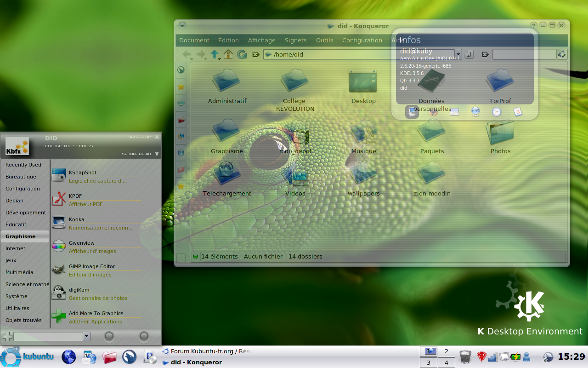
Task: Open Outils menu
Action: pos(324,40)
